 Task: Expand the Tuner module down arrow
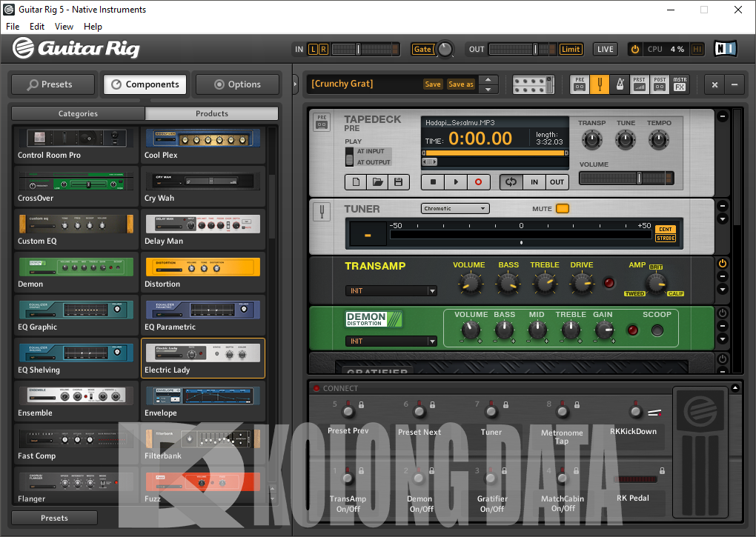(x=722, y=219)
